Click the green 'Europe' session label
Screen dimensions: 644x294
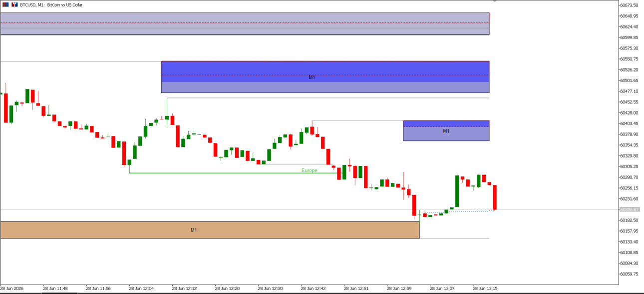point(309,170)
